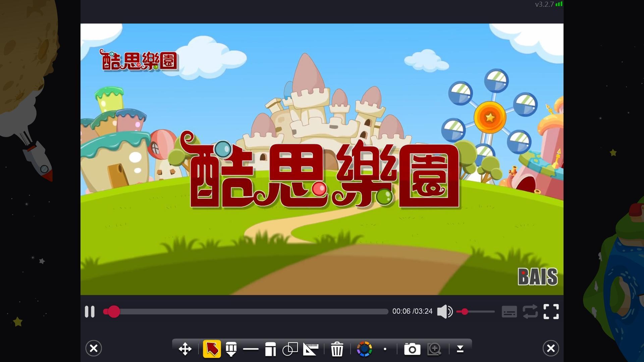Viewport: 644px width, 362px height.
Task: Select the red arrow pointer tool
Action: click(212, 349)
